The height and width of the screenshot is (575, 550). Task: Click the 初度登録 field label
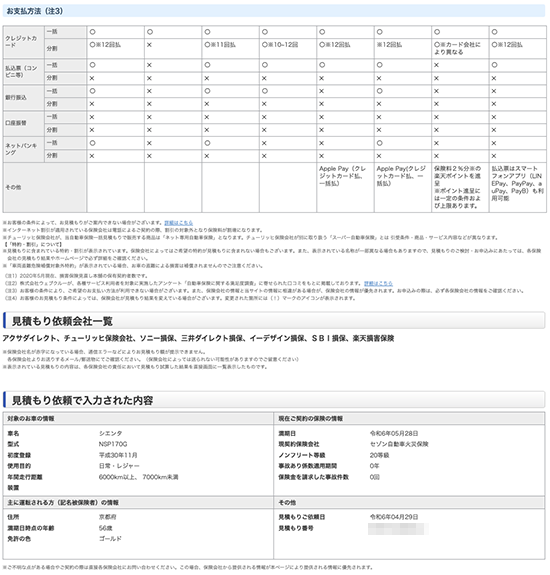pos(19,455)
